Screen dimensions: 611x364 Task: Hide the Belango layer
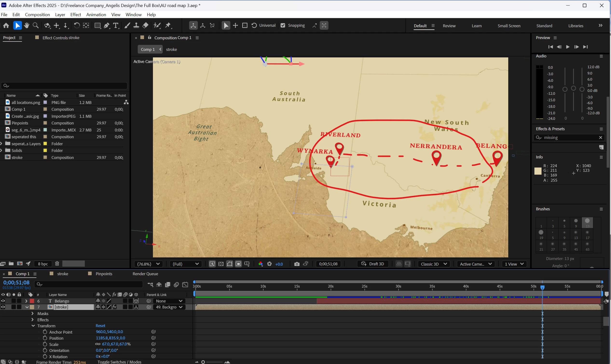click(x=3, y=301)
